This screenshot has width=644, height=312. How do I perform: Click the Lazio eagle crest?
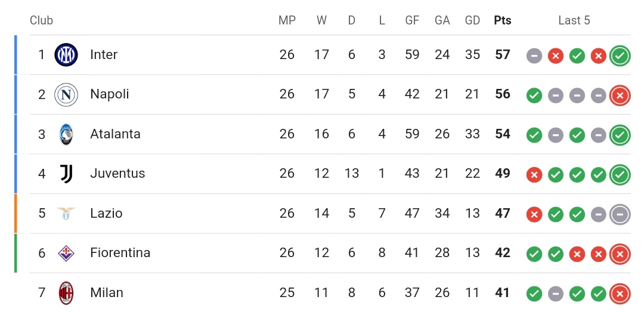pos(66,214)
